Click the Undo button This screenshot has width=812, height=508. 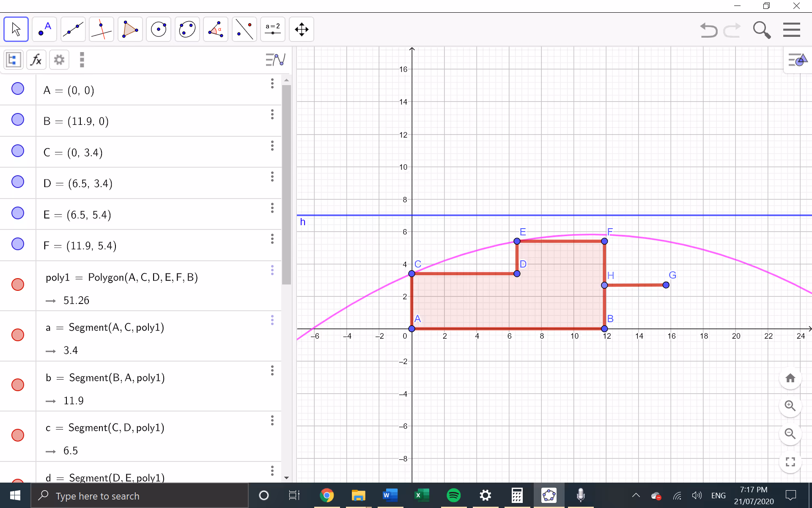click(x=709, y=30)
